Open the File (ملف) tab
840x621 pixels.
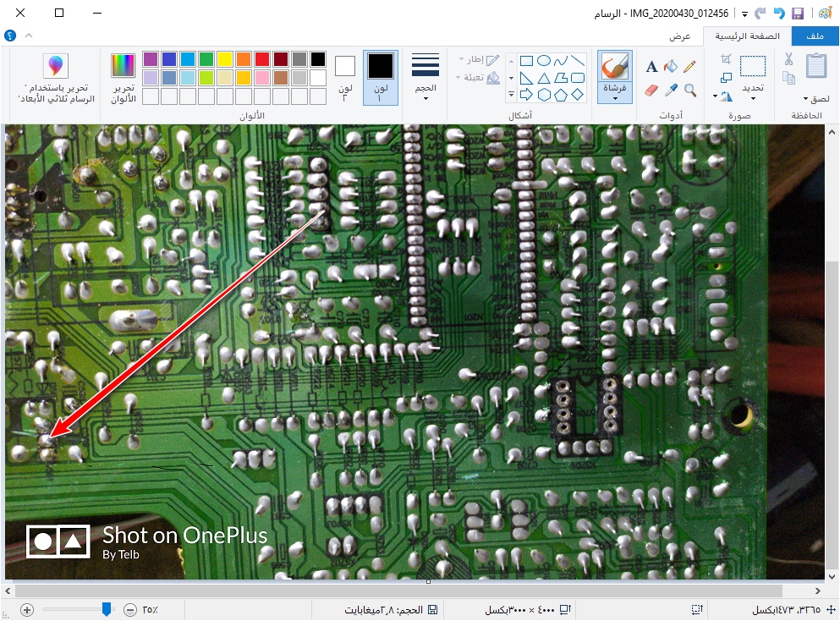(815, 36)
